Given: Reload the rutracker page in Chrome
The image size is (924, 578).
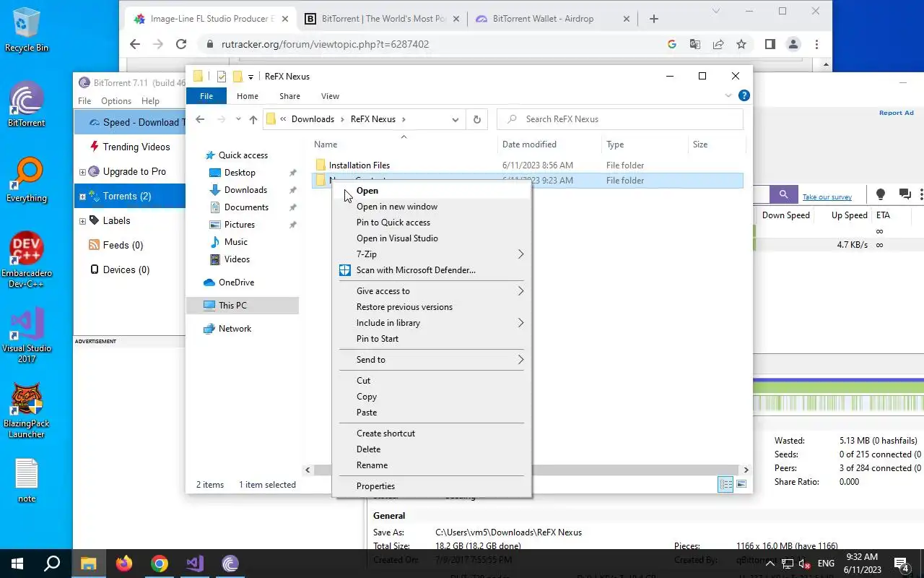Looking at the screenshot, I should point(181,44).
